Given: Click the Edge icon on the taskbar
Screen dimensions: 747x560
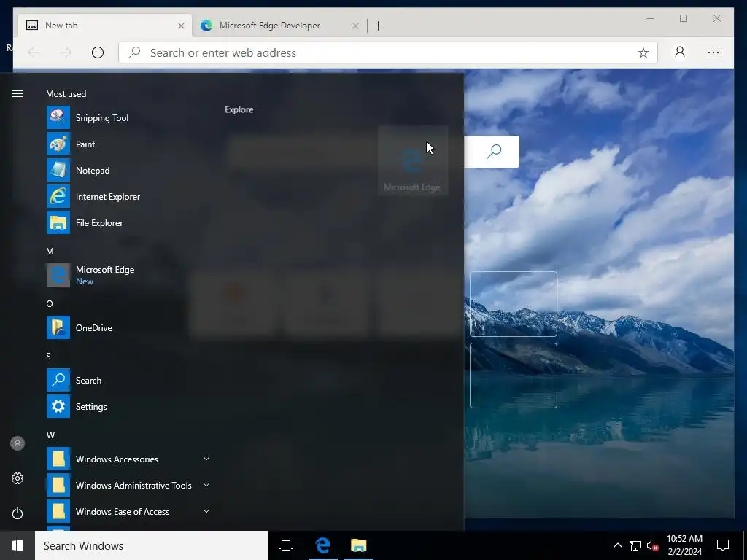Looking at the screenshot, I should [323, 545].
